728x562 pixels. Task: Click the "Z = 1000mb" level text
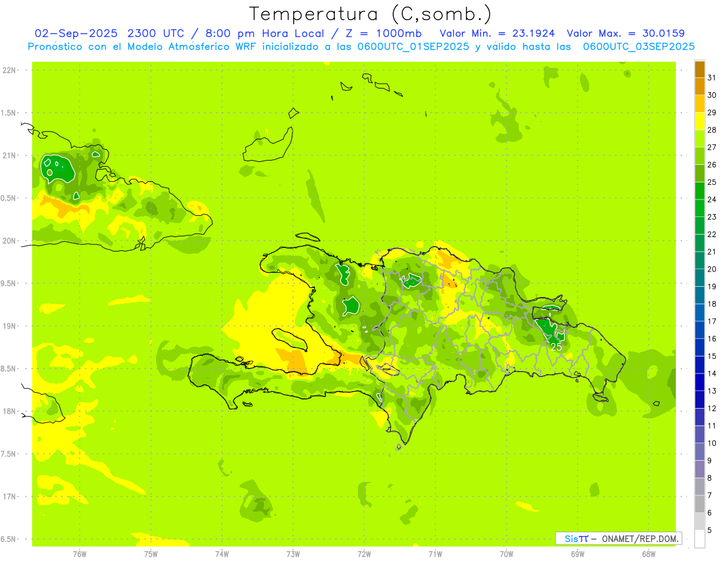385,33
